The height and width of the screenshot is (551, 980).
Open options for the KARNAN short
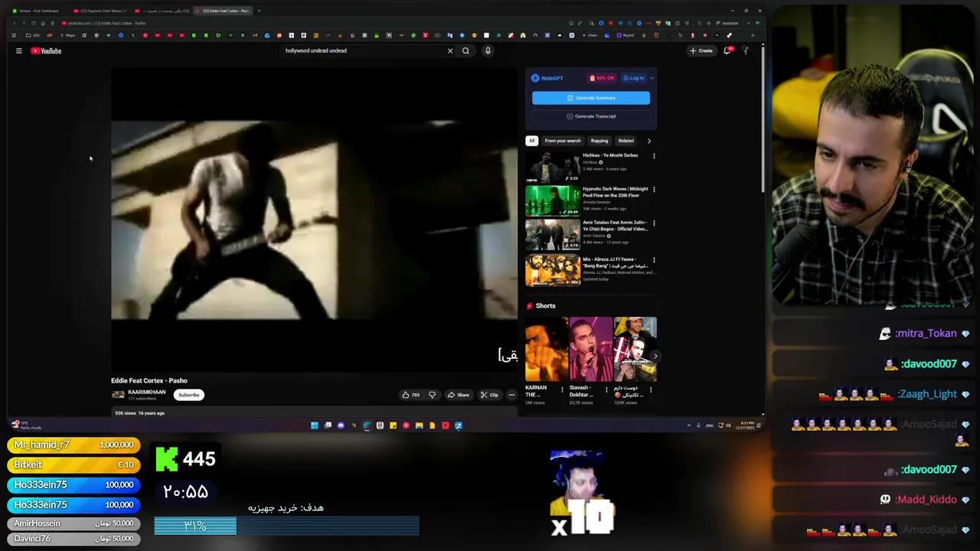tap(562, 390)
